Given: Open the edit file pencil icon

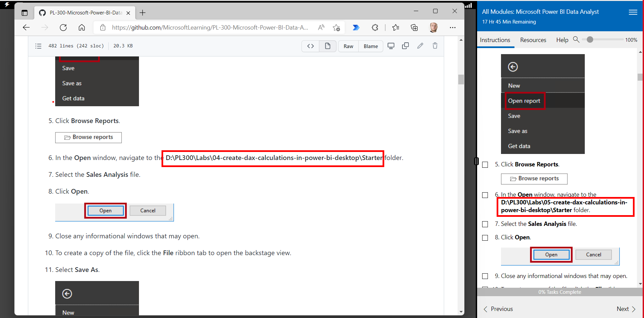Looking at the screenshot, I should tap(420, 46).
